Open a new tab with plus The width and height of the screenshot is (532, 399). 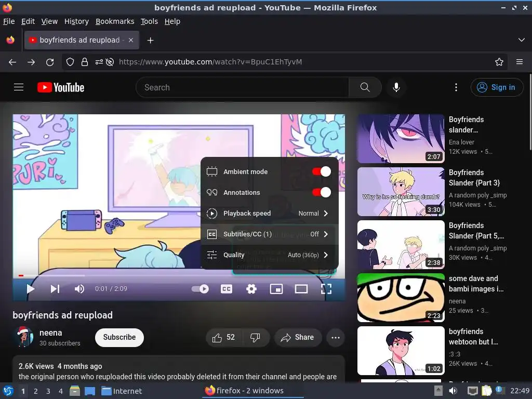click(150, 41)
